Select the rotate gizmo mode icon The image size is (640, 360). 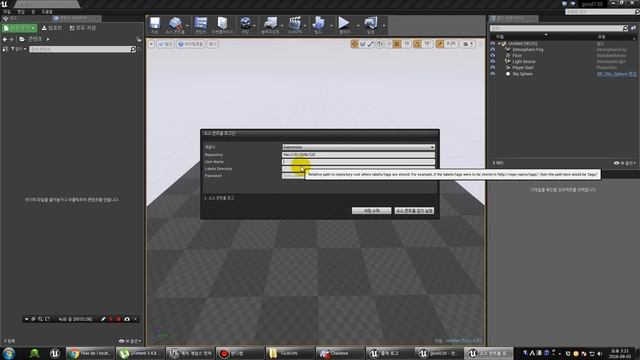(362, 44)
